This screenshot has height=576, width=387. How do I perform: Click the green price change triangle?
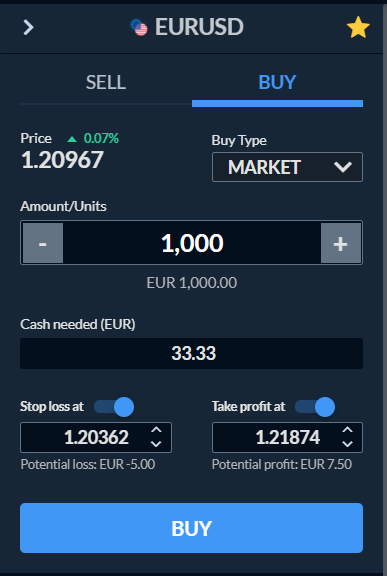[x=72, y=139]
